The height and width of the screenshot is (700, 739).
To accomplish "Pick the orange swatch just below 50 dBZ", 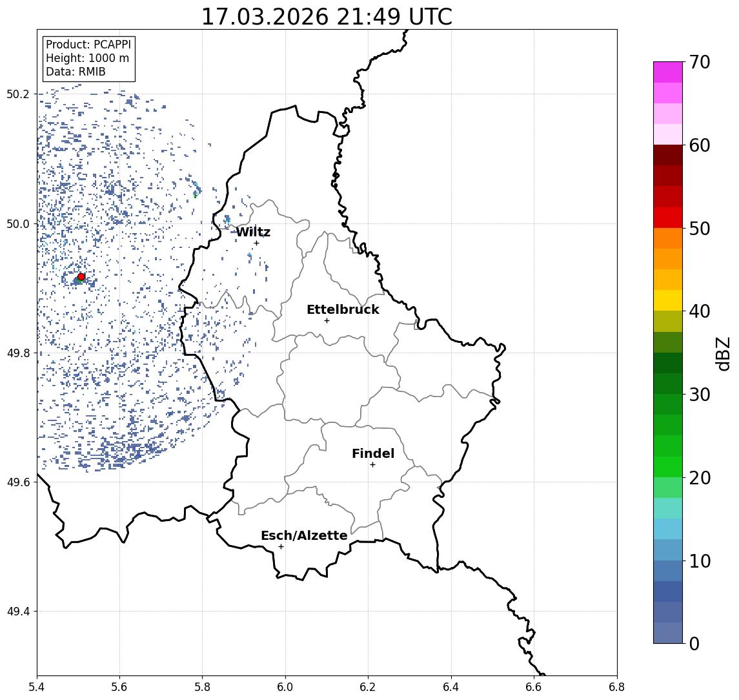I will [x=668, y=239].
